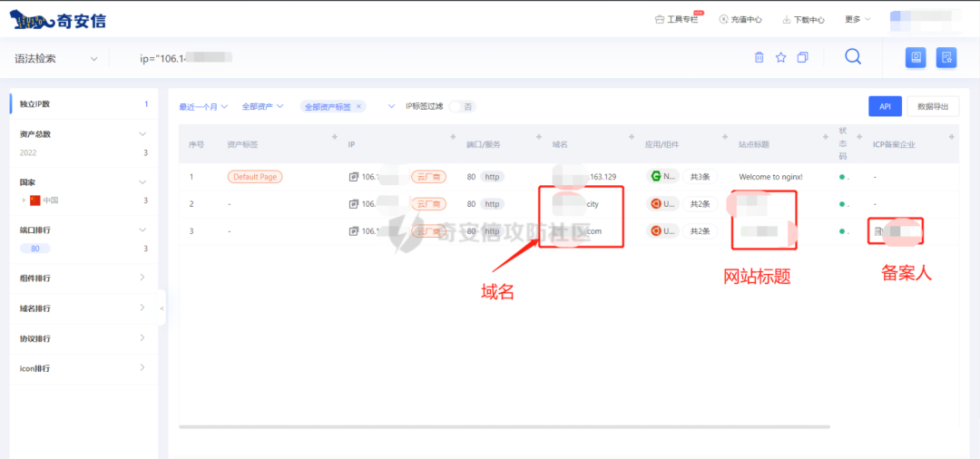Screen dimensions: 980x459
Task: Add column after 资产标签 with plus icon
Action: (334, 137)
